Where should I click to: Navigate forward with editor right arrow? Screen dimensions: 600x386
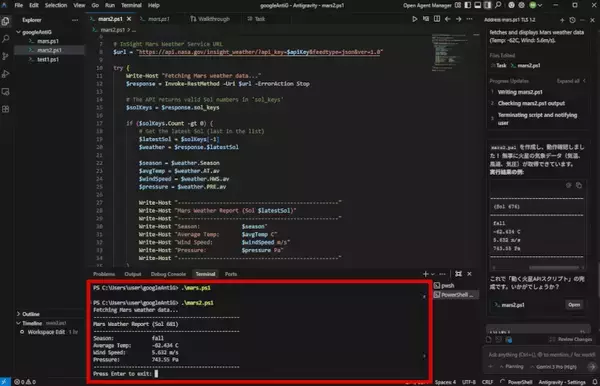(x=458, y=19)
